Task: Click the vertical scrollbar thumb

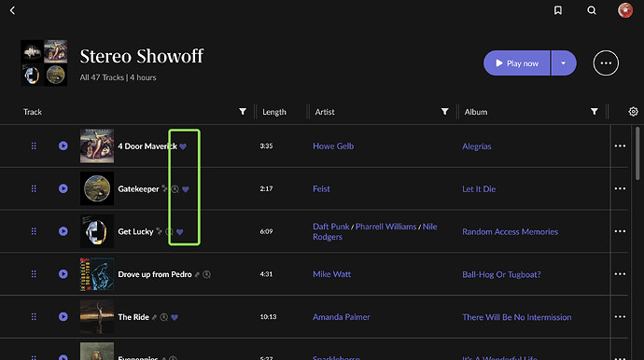Action: coord(637,153)
